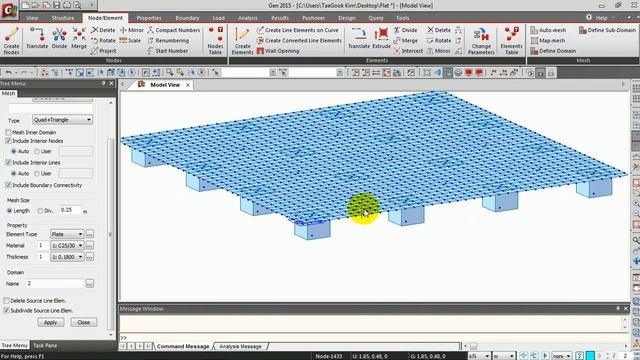Open the non dropdown in status bar
640x360 pixels.
click(x=561, y=356)
